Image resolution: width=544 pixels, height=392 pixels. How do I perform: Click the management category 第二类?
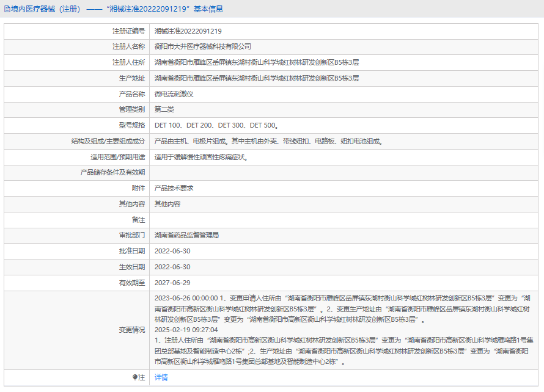tap(164, 109)
